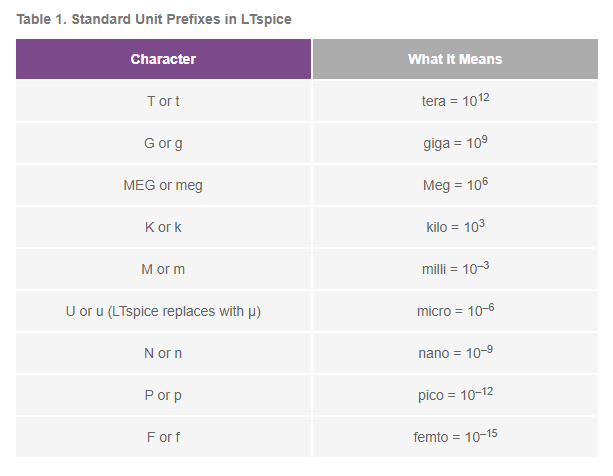Click the 'N or n' cell
The width and height of the screenshot is (613, 476).
[x=163, y=353]
